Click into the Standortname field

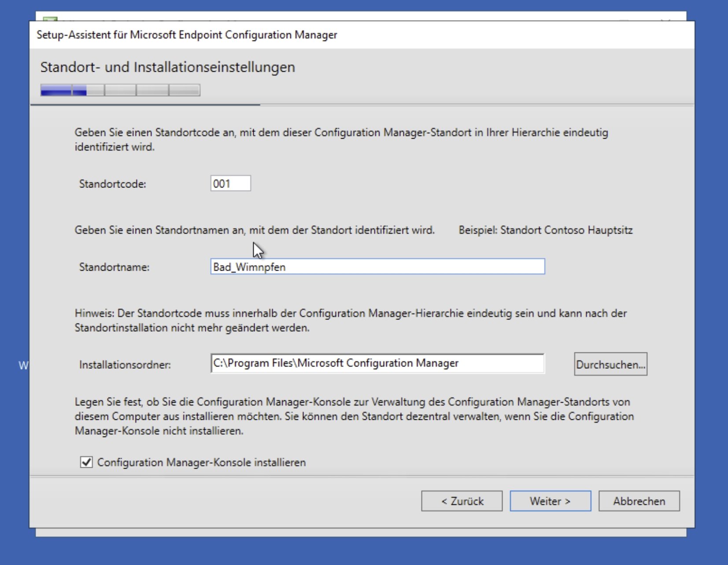point(377,267)
